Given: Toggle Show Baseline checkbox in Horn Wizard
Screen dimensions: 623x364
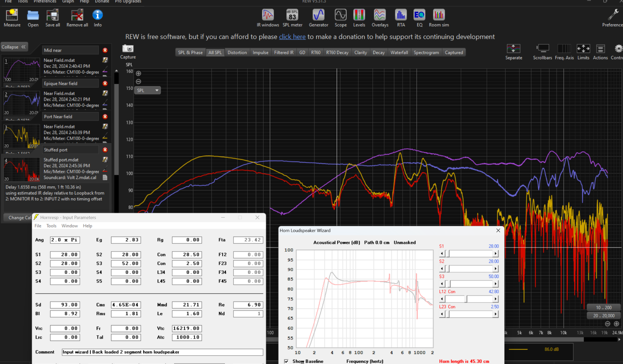Looking at the screenshot, I should (286, 361).
